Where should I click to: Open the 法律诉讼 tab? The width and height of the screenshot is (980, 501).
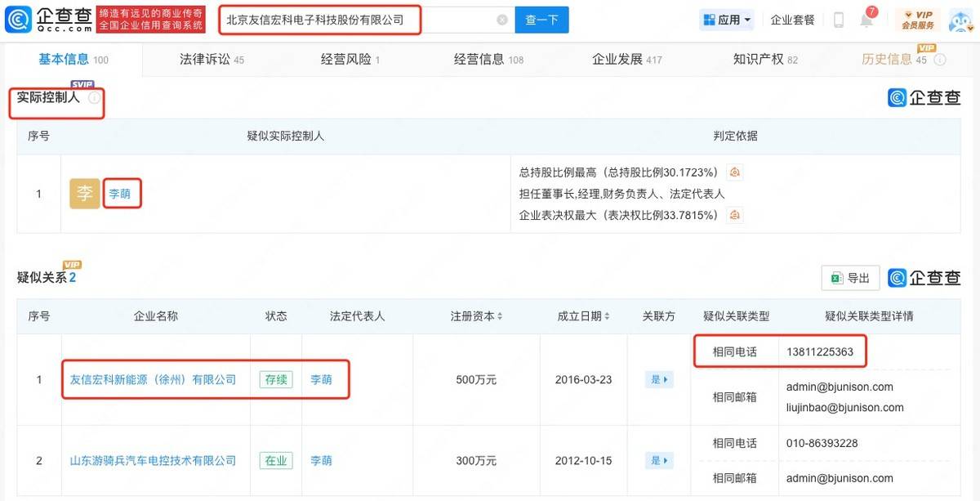(212, 60)
